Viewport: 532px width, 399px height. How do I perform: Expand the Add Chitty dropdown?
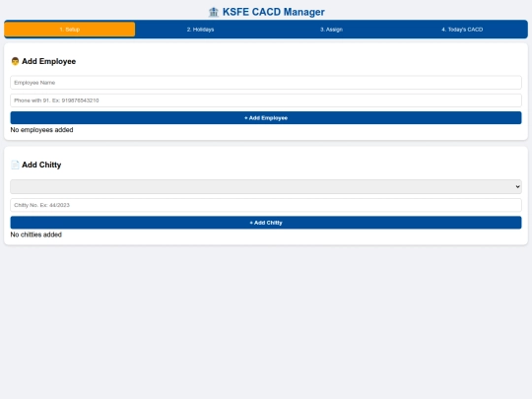[266, 186]
